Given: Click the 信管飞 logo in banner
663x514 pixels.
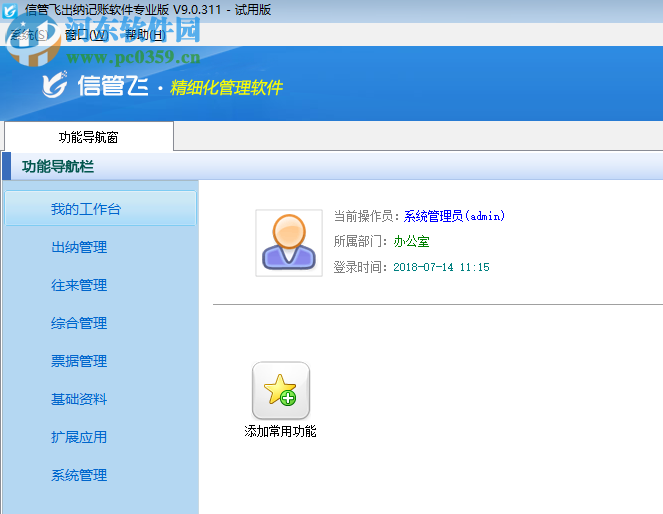Looking at the screenshot, I should [x=96, y=85].
